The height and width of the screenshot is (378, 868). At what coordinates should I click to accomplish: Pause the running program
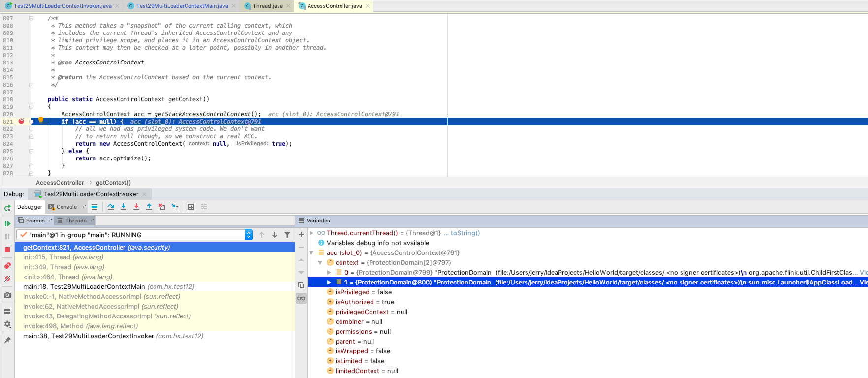pos(7,236)
